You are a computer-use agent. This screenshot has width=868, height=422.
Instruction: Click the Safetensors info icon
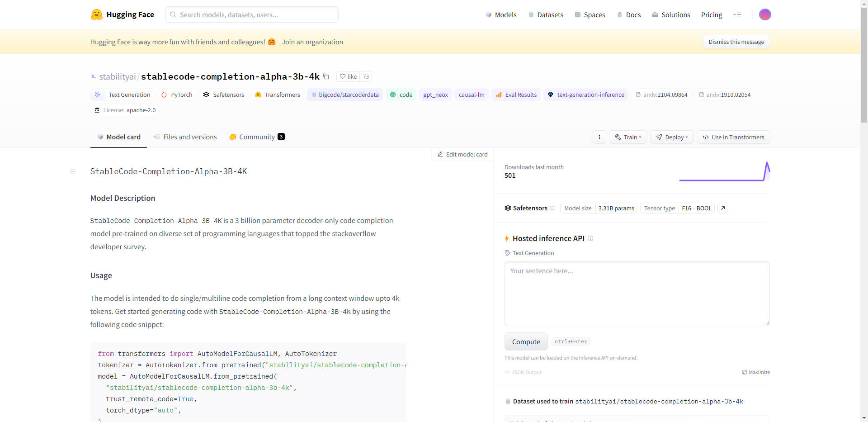pyautogui.click(x=552, y=208)
